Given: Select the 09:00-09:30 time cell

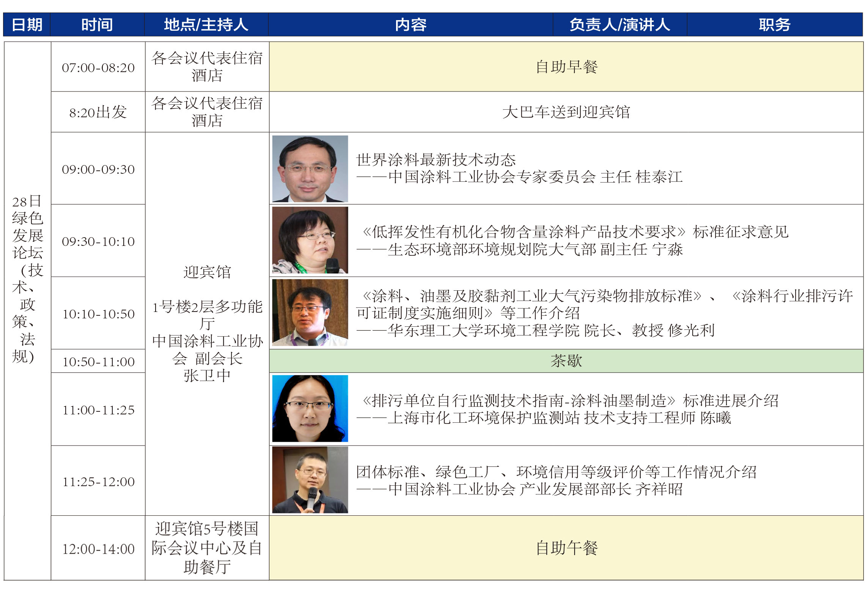Looking at the screenshot, I should (x=98, y=168).
